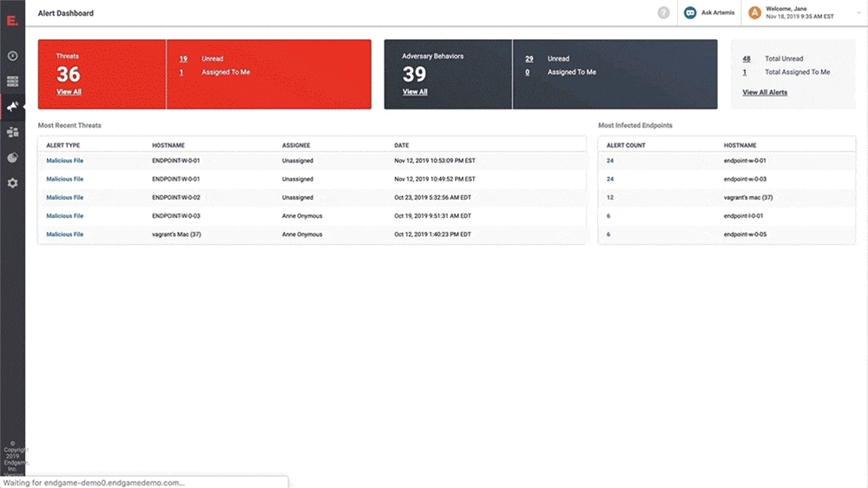The width and height of the screenshot is (868, 488).
Task: Open Ask Artemis chat
Action: coord(709,13)
